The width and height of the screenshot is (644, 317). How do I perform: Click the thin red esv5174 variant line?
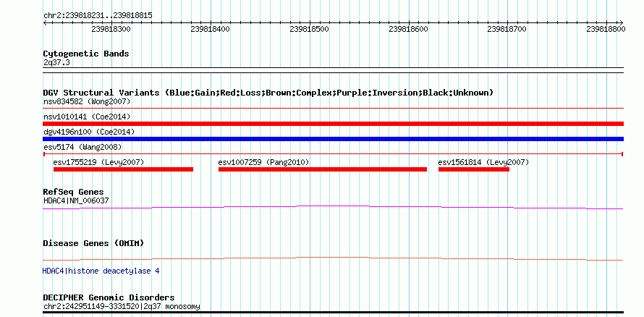(333, 154)
